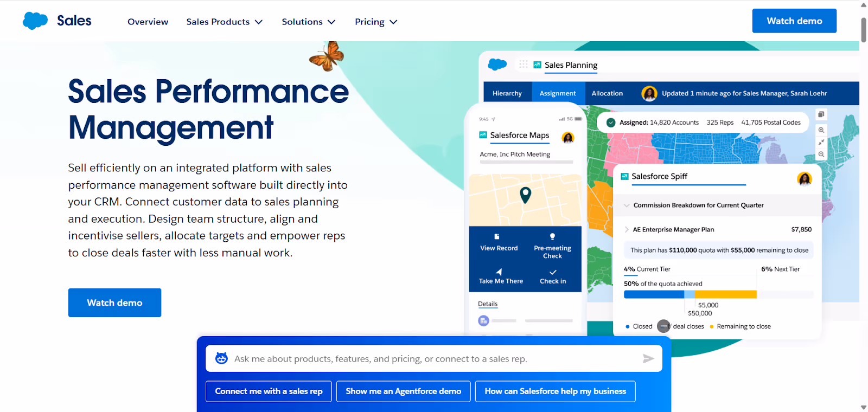The image size is (868, 412).
Task: Click Watch demo button in top header
Action: pos(794,21)
